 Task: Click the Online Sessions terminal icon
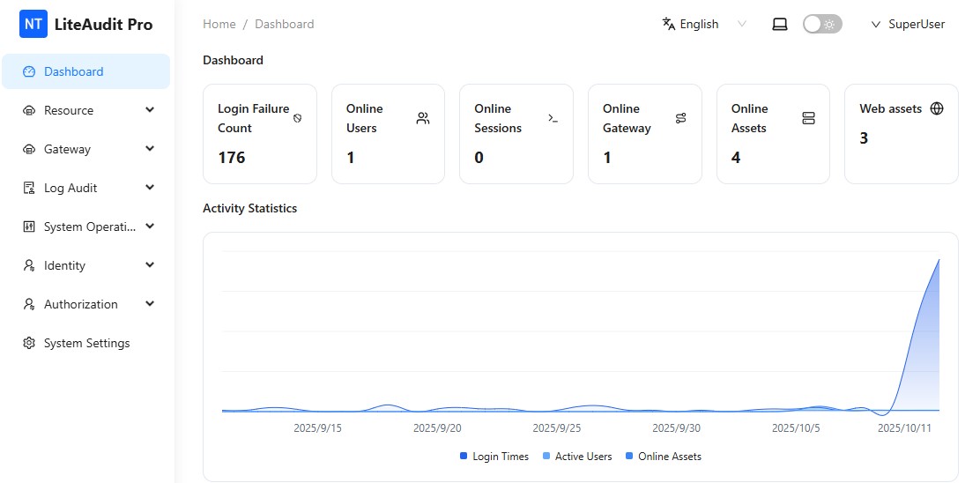click(x=553, y=118)
